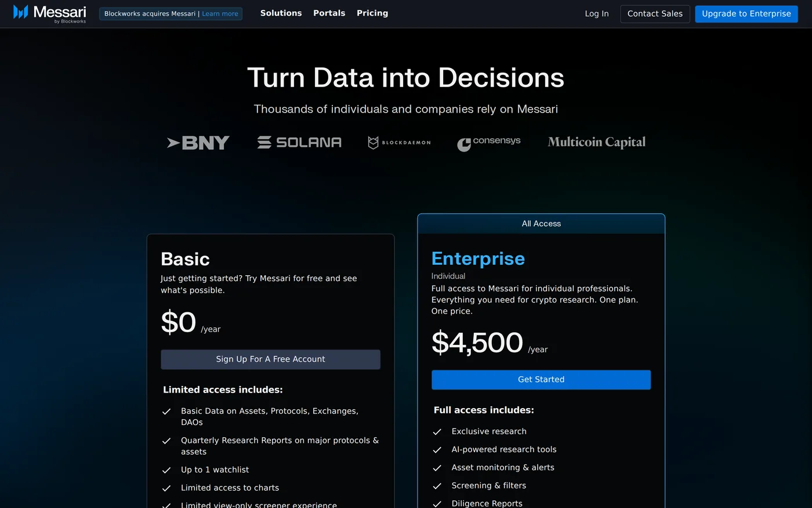The height and width of the screenshot is (508, 812).
Task: Click checkmark beside Up to 1 watchlist
Action: point(166,470)
